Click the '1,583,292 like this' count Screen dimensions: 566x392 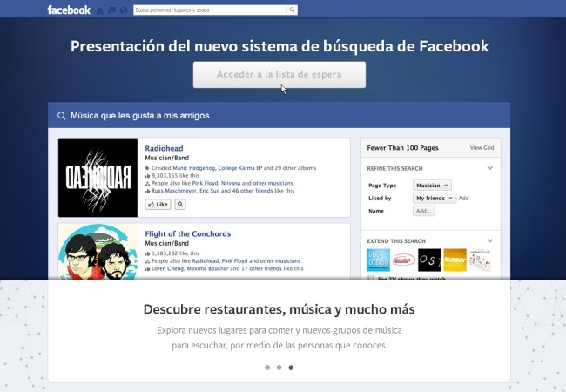tap(175, 253)
